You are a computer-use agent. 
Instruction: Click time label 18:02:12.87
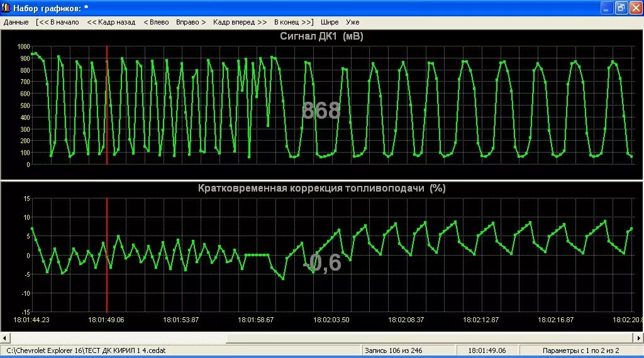[480, 320]
